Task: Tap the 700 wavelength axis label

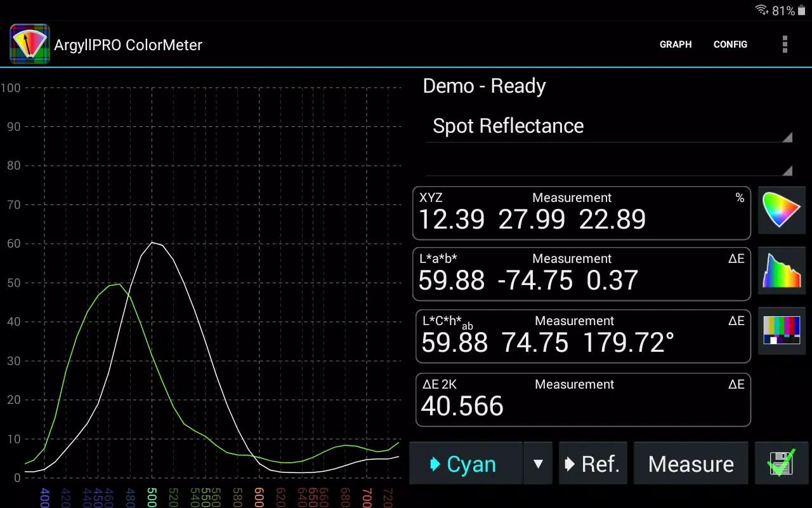Action: 367,497
